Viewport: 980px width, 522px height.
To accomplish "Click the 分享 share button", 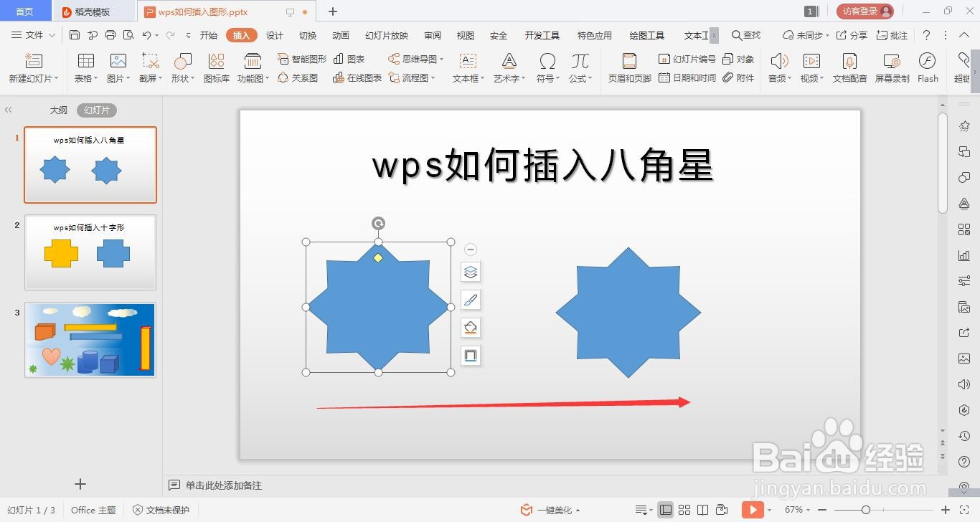I will pyautogui.click(x=852, y=35).
